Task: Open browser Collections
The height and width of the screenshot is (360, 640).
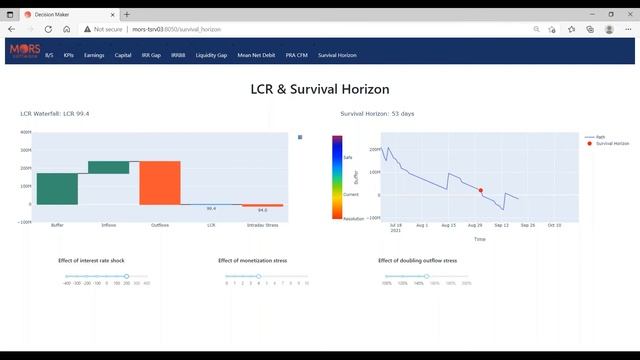Action: coord(590,29)
